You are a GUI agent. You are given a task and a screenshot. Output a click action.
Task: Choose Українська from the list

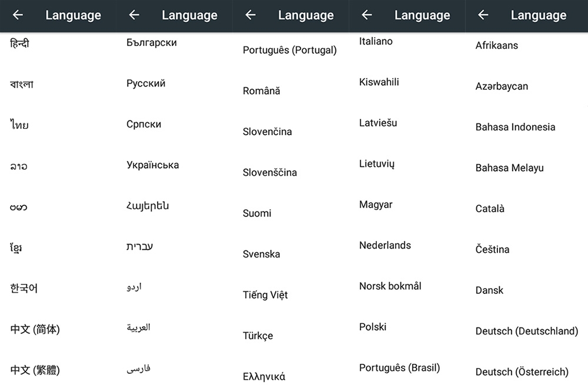coord(153,165)
